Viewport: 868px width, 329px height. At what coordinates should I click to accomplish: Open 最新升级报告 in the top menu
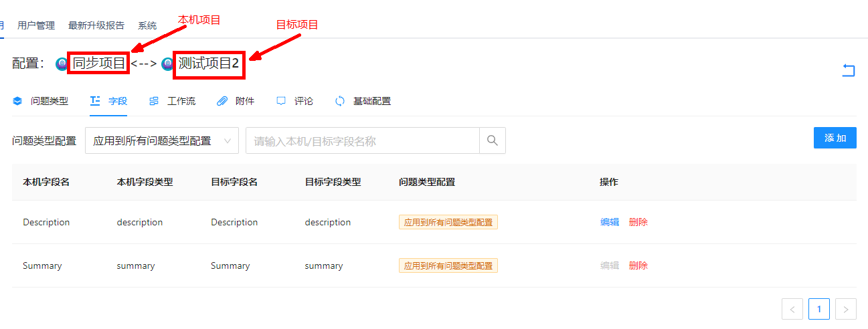96,25
